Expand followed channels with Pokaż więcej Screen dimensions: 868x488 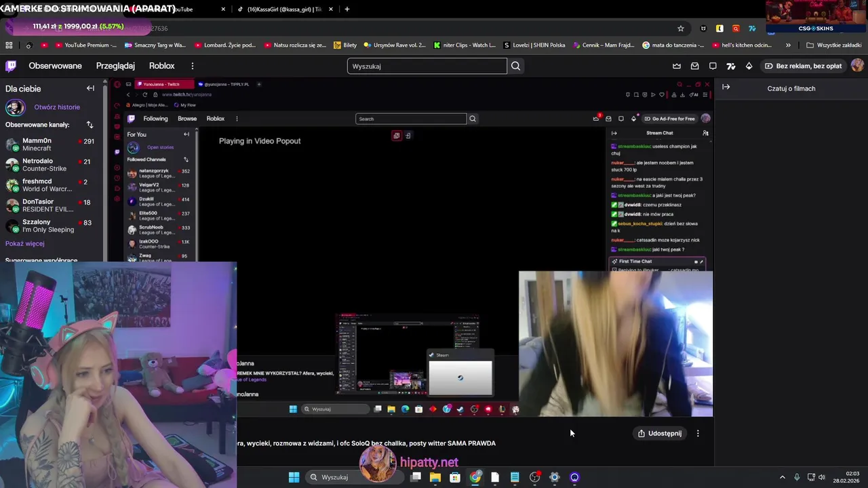click(x=25, y=243)
